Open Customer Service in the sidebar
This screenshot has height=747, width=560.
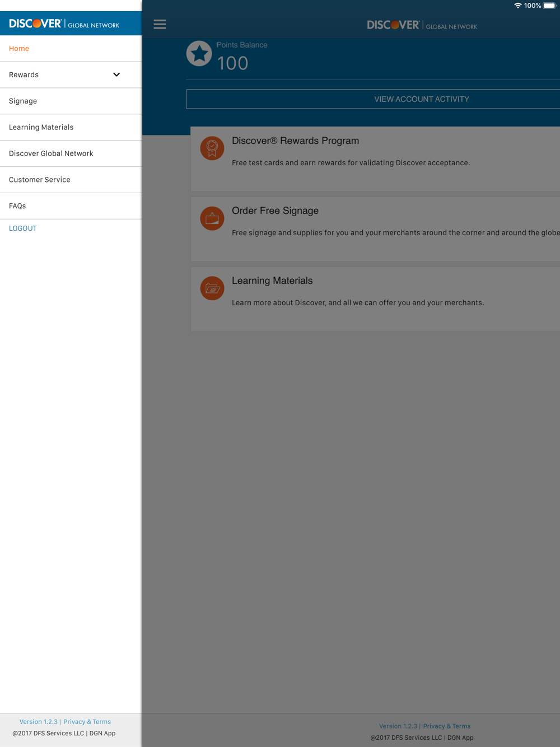point(71,180)
